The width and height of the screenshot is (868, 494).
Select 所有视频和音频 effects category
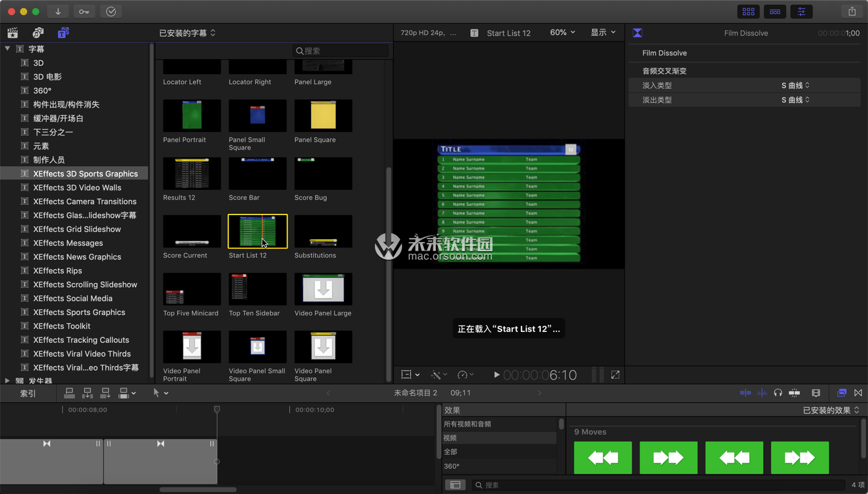[499, 424]
